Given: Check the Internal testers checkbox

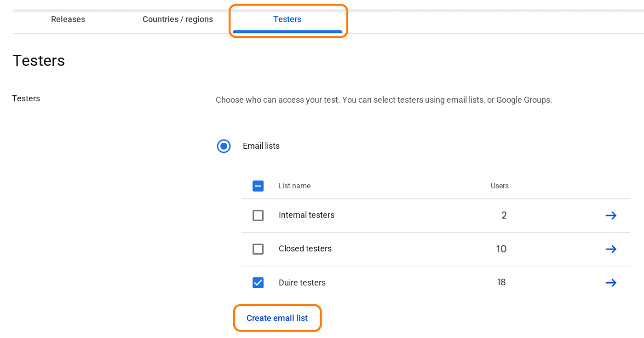Looking at the screenshot, I should point(258,216).
